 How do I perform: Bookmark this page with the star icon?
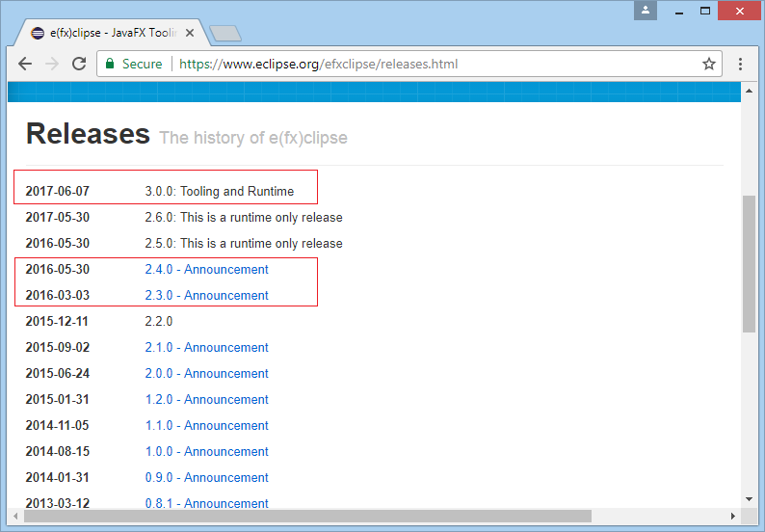(709, 64)
